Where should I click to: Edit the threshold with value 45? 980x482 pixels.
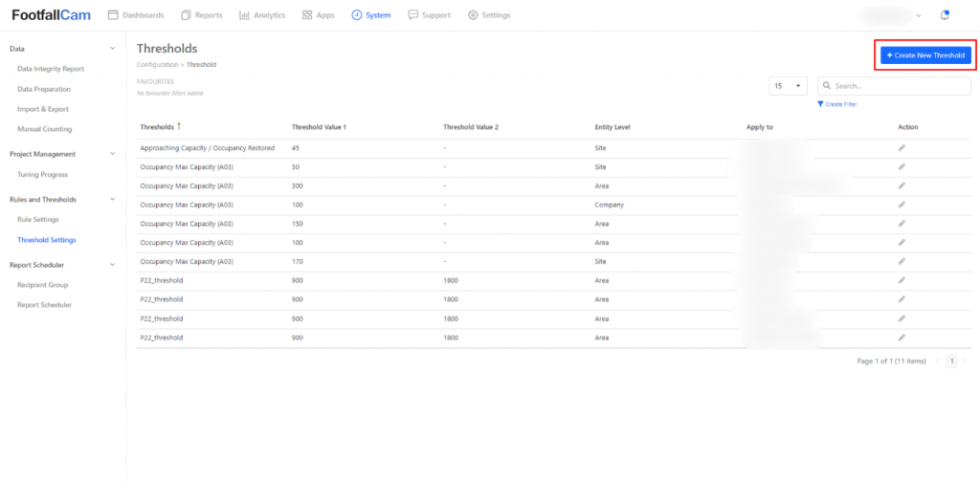[901, 147]
